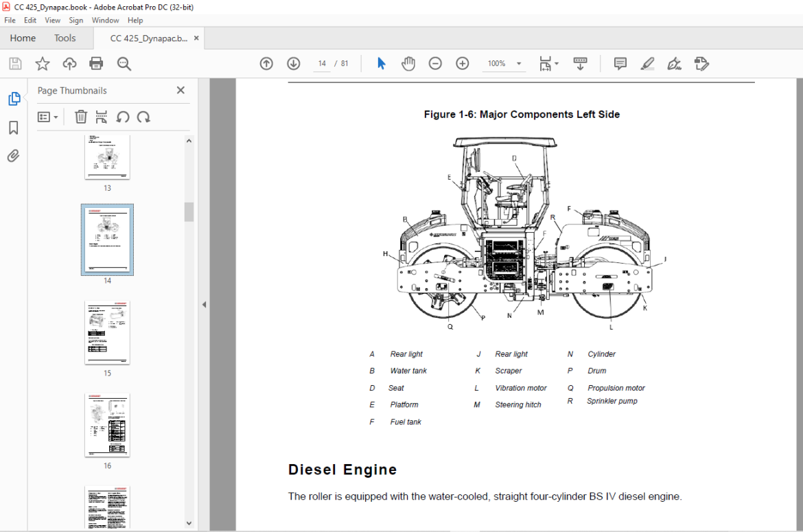This screenshot has width=803, height=532.
Task: Click the Save file icon
Action: [x=15, y=63]
